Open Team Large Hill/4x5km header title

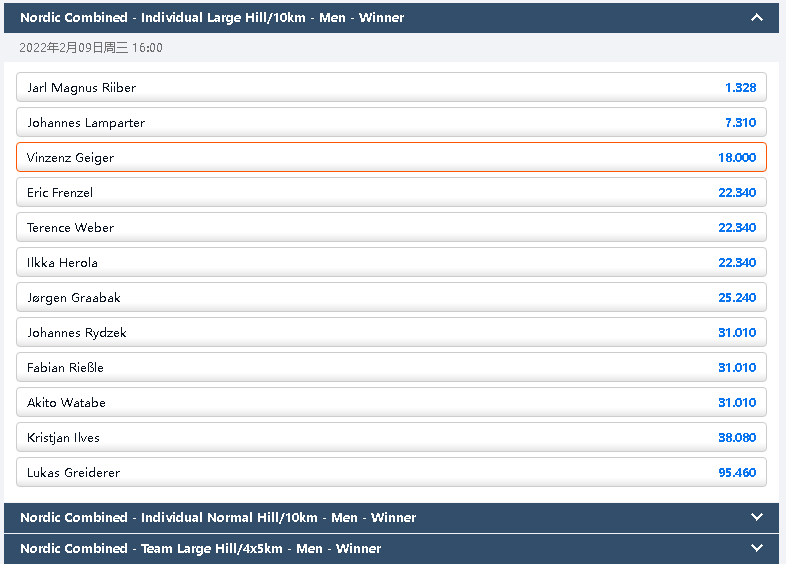(200, 548)
